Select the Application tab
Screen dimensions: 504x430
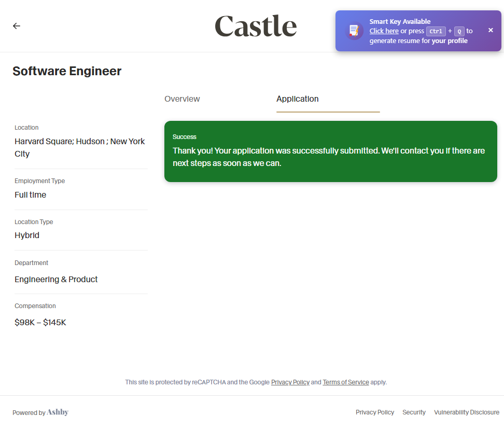[298, 99]
